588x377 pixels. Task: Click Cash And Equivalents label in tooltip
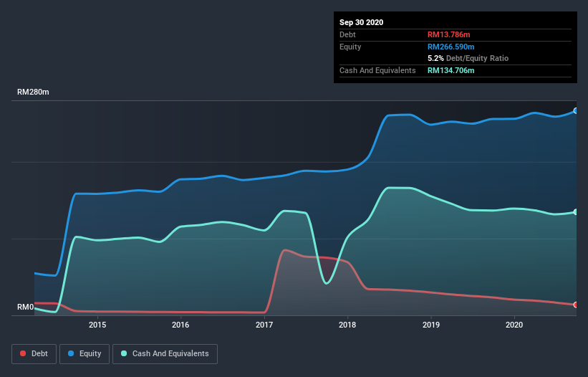pos(377,70)
